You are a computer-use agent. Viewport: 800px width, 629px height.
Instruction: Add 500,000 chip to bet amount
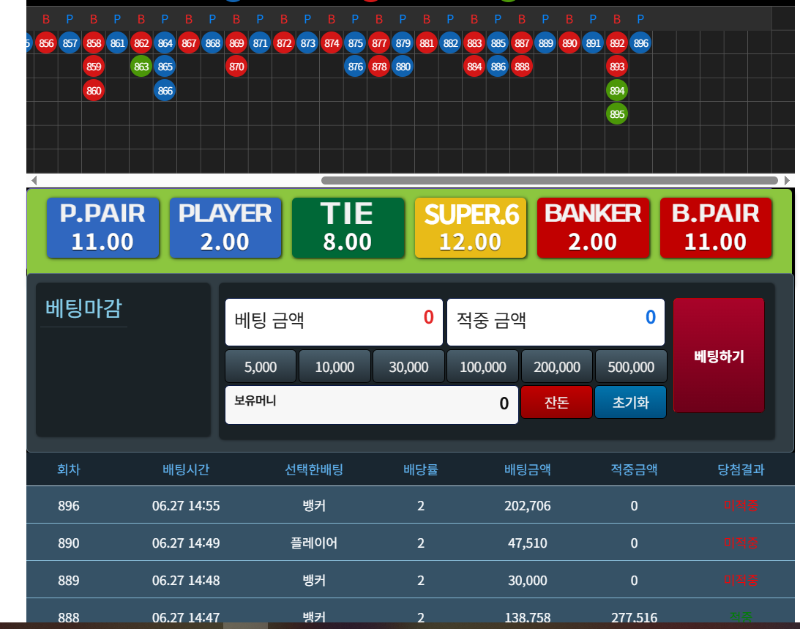631,367
